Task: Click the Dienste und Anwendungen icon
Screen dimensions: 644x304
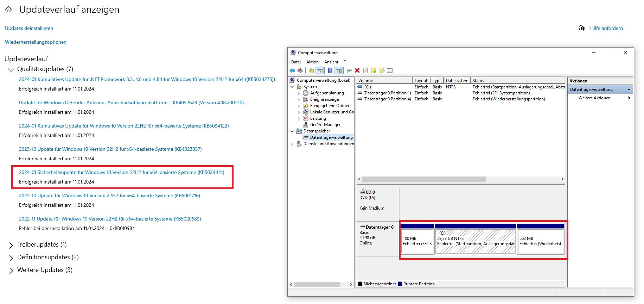Action: 299,144
